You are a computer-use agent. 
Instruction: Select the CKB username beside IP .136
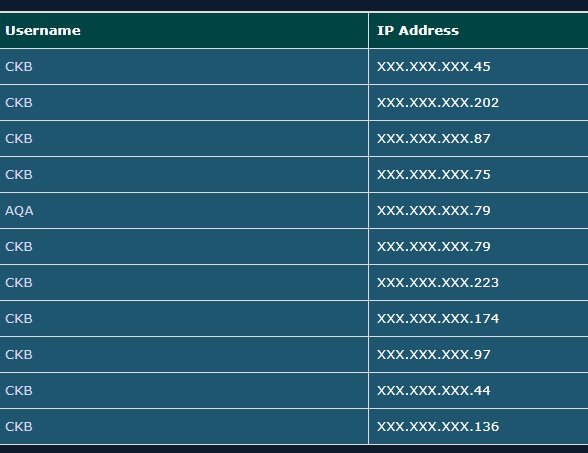pos(19,427)
